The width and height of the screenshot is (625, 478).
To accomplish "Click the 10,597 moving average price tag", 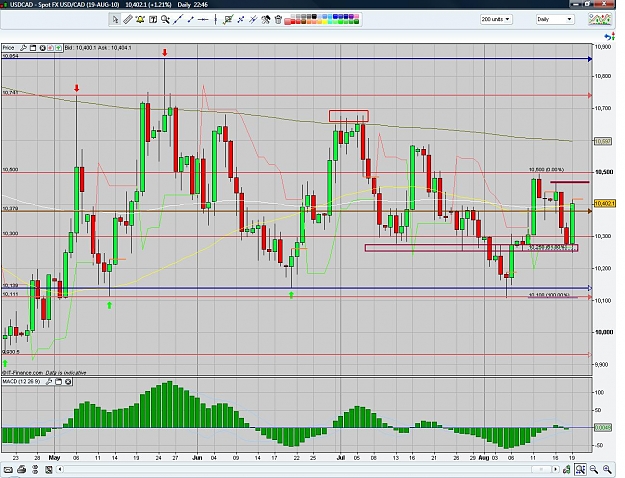I will 602,142.
